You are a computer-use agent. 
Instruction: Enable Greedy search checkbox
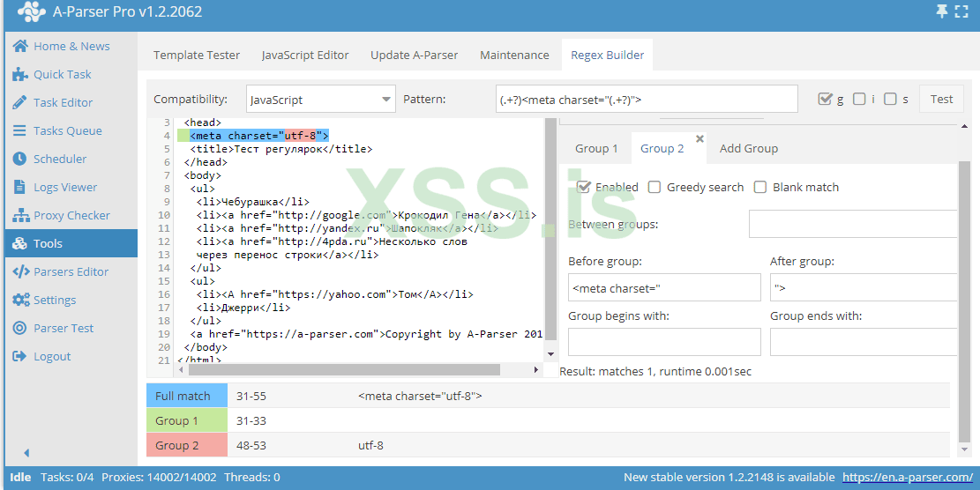(x=655, y=187)
